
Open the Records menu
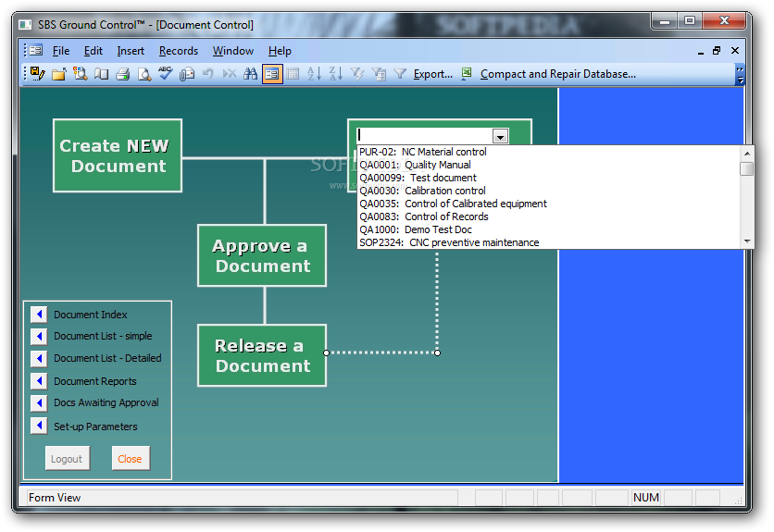click(178, 51)
